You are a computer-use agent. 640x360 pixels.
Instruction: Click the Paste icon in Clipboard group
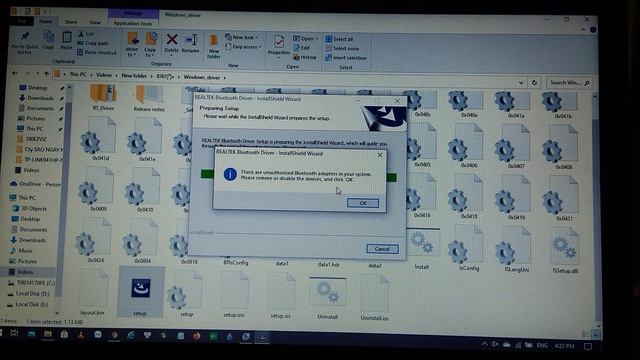(x=66, y=40)
